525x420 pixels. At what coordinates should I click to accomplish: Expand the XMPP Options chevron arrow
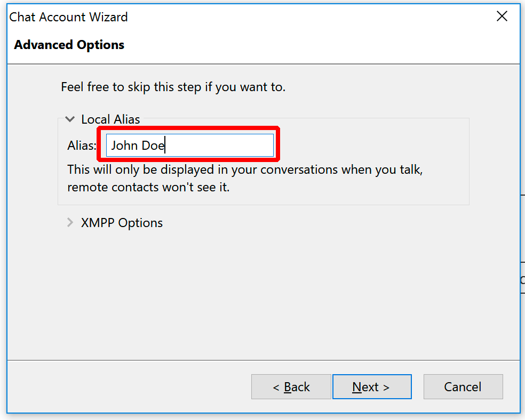[x=70, y=222]
